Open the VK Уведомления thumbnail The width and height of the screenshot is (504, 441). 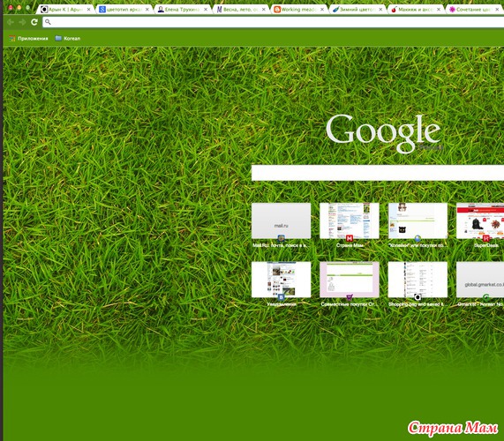pos(282,280)
